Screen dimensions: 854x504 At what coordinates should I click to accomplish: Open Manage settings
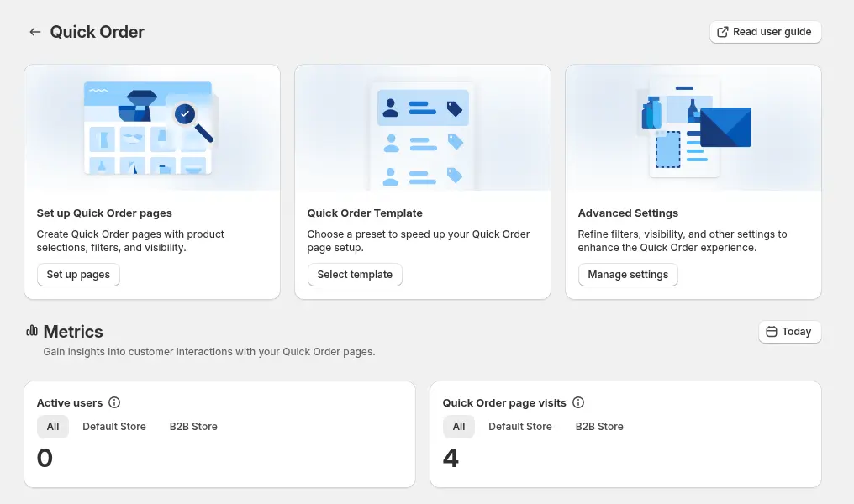[628, 275]
